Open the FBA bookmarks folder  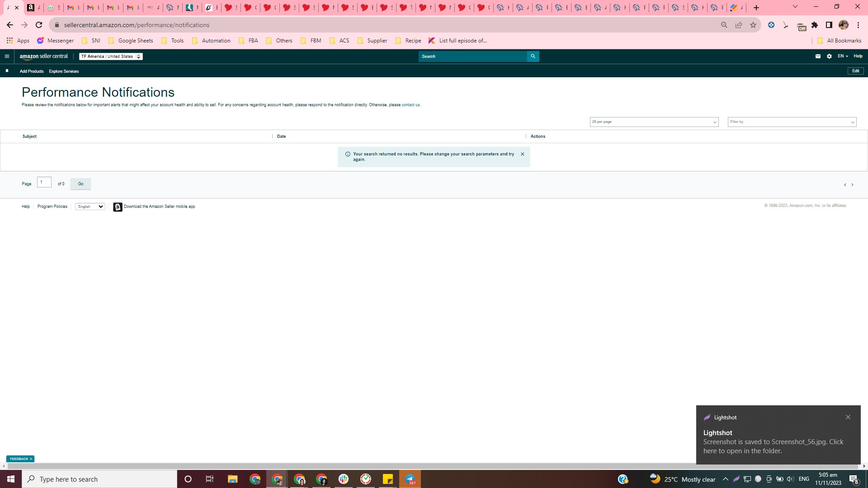coord(248,41)
